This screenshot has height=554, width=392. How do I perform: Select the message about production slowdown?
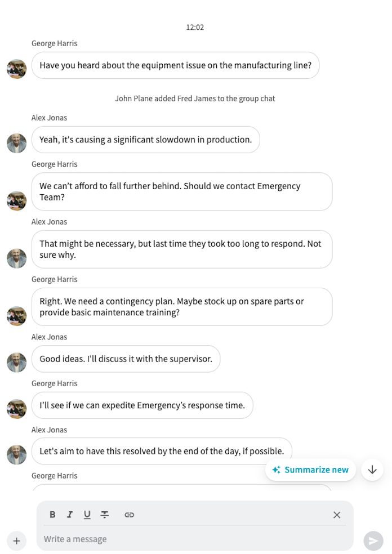coord(146,140)
